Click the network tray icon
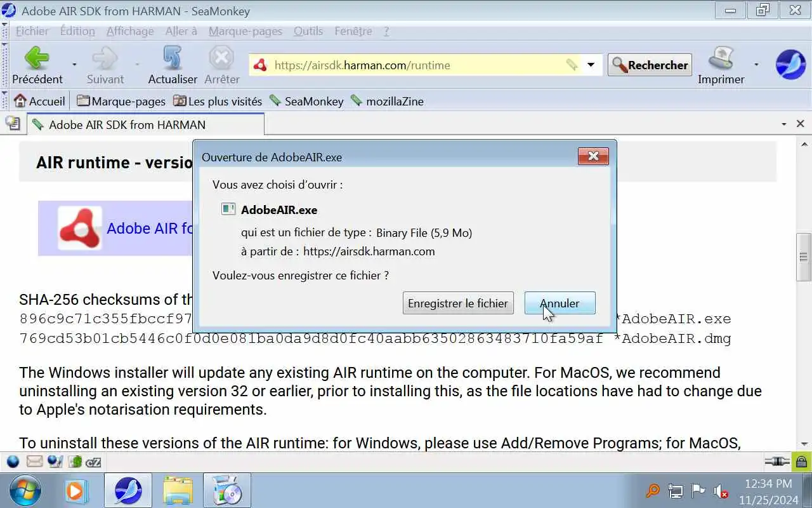 click(676, 491)
